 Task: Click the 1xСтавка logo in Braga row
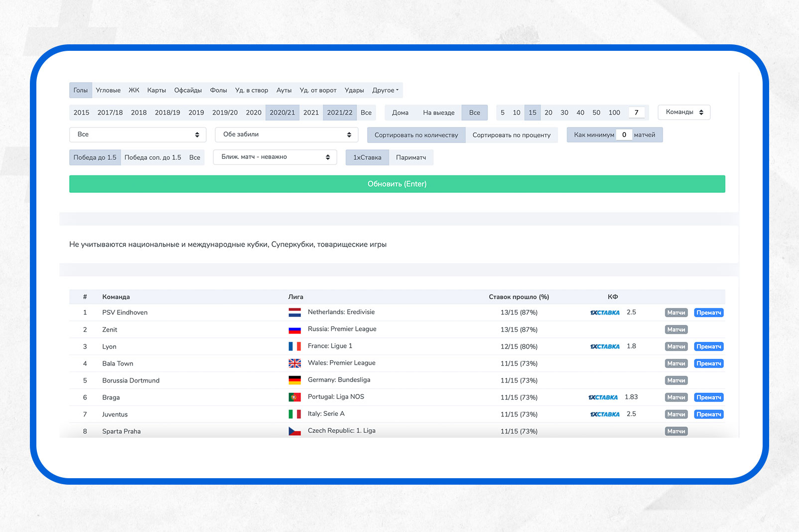(x=603, y=398)
